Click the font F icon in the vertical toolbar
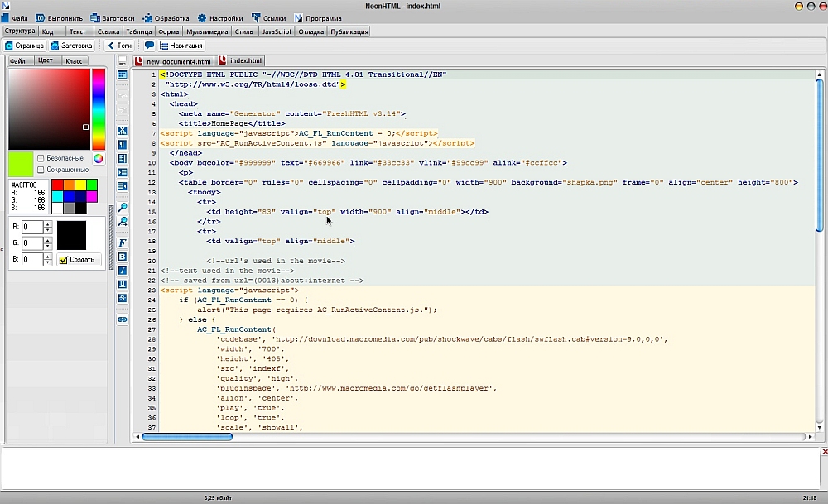Screen dimensions: 828x504 (x=123, y=242)
